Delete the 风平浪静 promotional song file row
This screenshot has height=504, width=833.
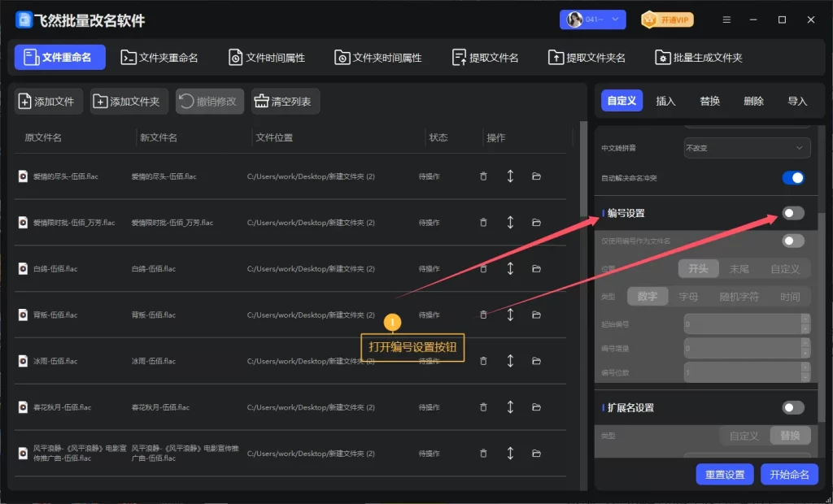483,454
